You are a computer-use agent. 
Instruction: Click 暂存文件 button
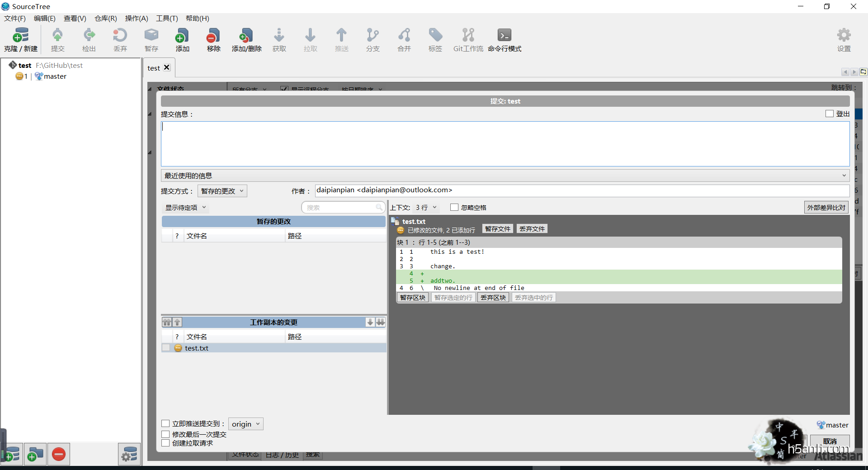point(497,229)
